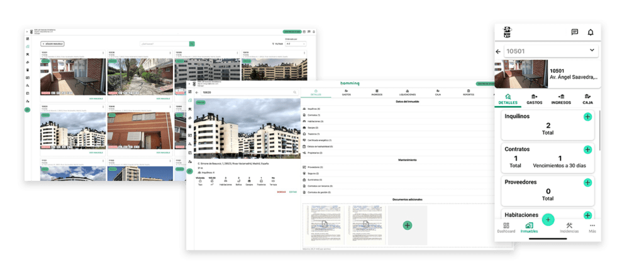This screenshot has width=644, height=277.
Task: Open second document thumbnail in Documentos adicionales
Action: point(365,225)
